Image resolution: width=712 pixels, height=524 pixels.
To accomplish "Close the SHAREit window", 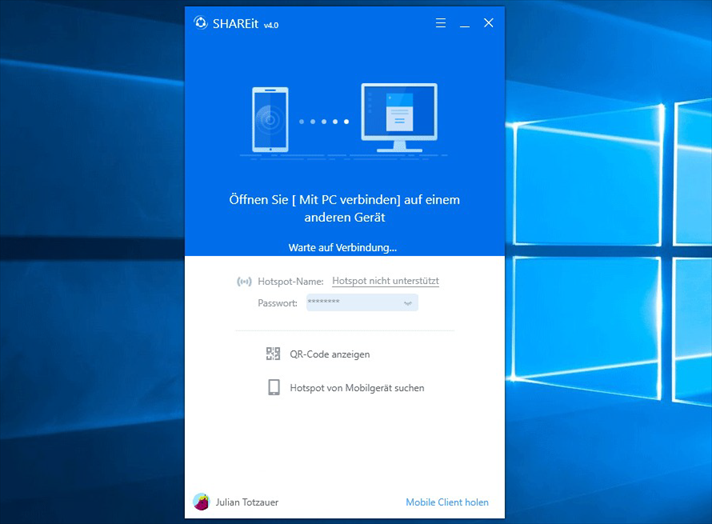I will (x=489, y=23).
